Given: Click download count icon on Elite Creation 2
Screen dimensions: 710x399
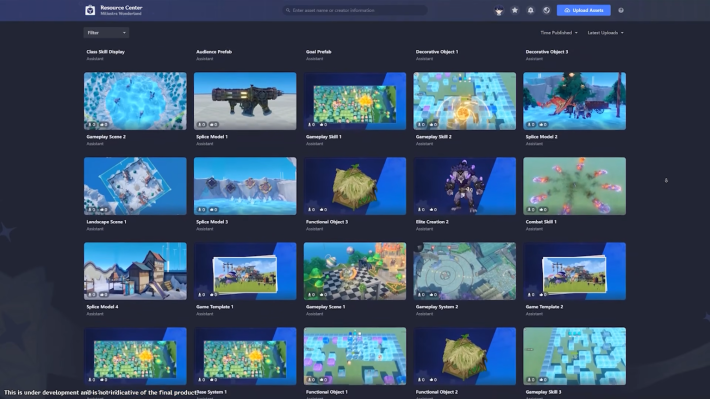Looking at the screenshot, I should (420, 210).
